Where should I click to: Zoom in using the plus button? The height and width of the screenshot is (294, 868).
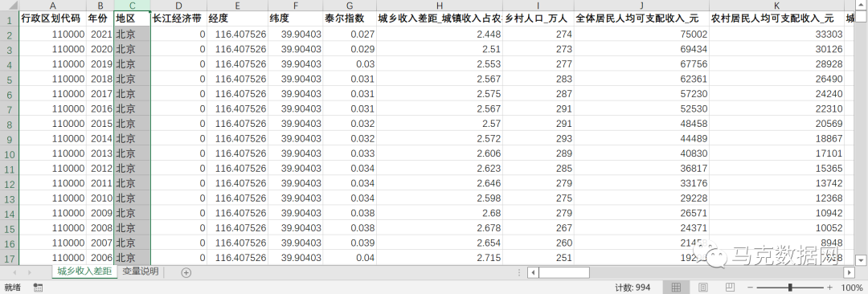[829, 288]
